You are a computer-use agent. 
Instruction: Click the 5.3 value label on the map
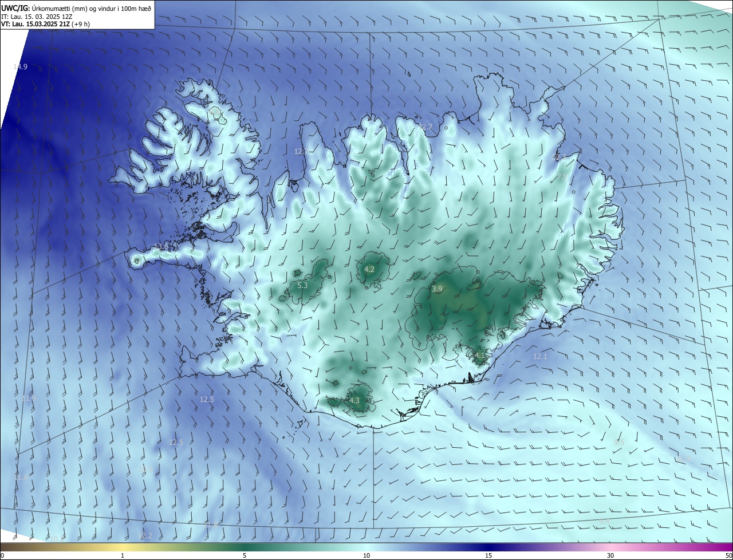303,285
